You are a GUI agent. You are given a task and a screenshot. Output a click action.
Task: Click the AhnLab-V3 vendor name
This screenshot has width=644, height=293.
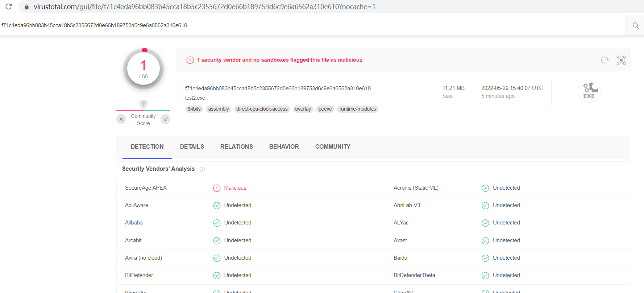[407, 205]
